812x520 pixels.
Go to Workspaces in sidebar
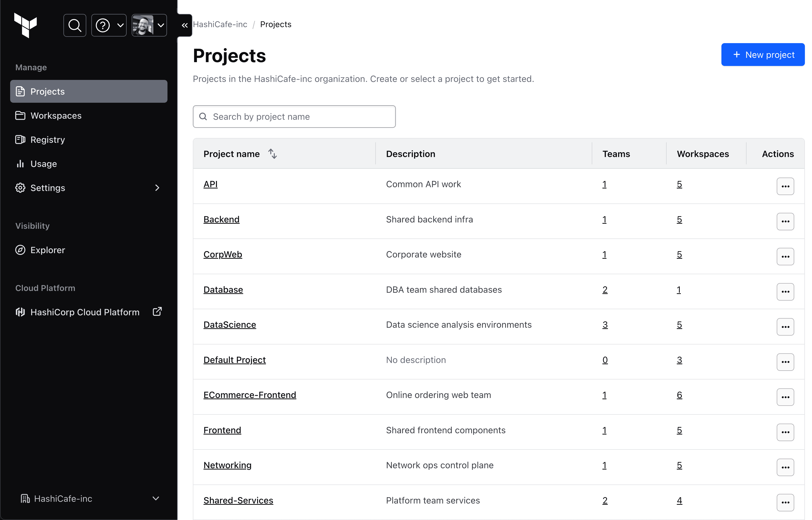(56, 115)
